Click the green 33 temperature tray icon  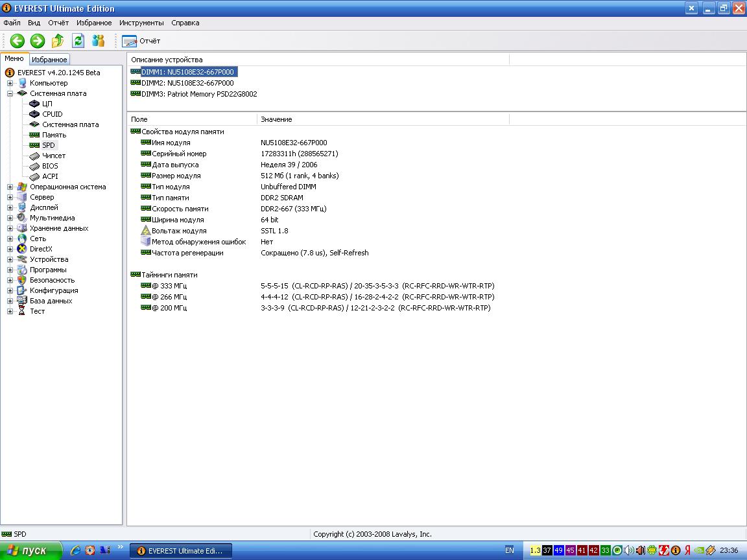(606, 550)
